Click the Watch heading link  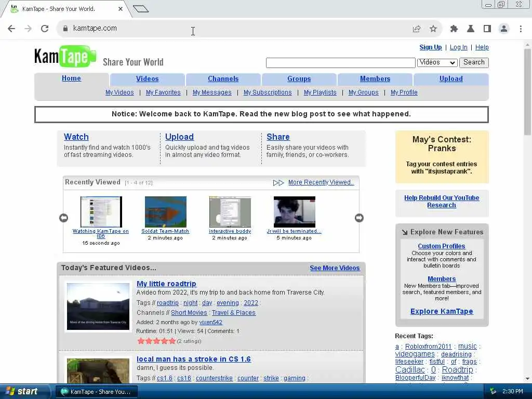(76, 137)
